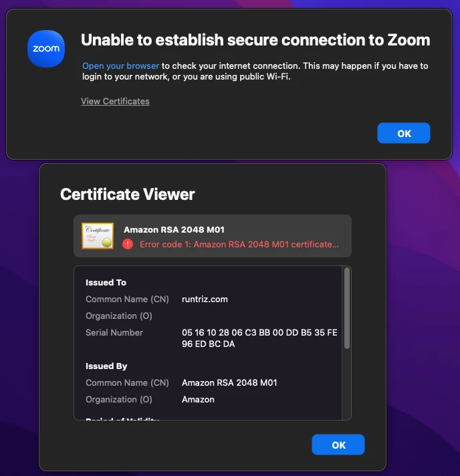This screenshot has height=476, width=460.
Task: Open the 'Open your browser' link
Action: 120,66
